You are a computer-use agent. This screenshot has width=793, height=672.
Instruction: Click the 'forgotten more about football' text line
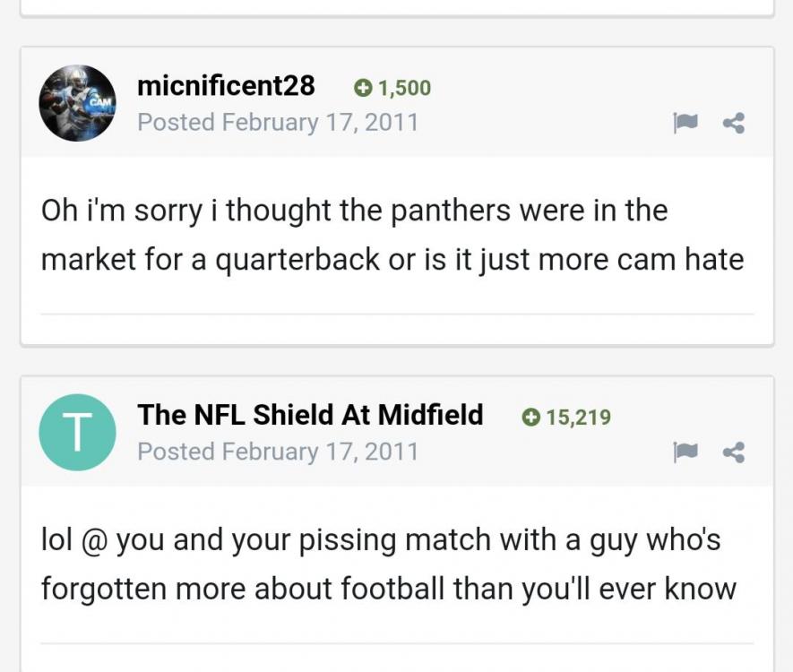[388, 589]
